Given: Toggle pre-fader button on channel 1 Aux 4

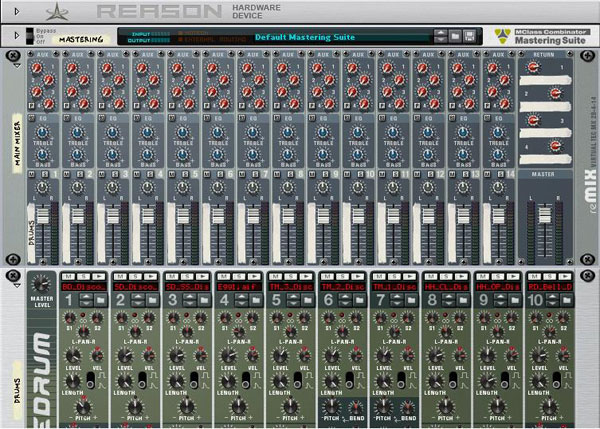Looking at the screenshot, I should pyautogui.click(x=31, y=106).
